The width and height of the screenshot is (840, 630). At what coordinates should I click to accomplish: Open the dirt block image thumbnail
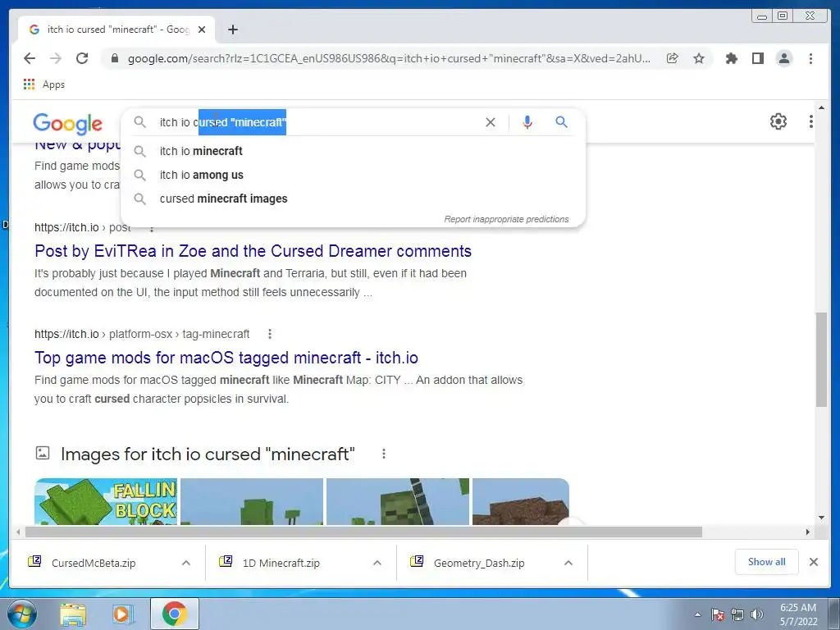(x=520, y=501)
